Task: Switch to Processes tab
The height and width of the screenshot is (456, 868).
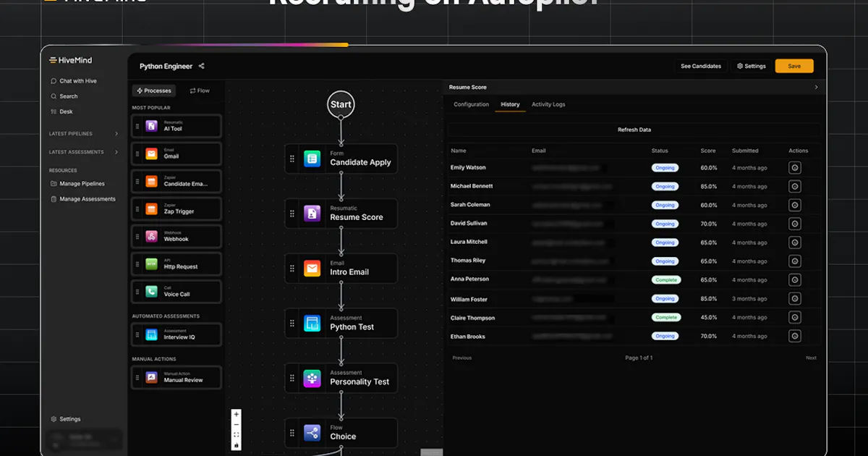Action: click(x=154, y=90)
